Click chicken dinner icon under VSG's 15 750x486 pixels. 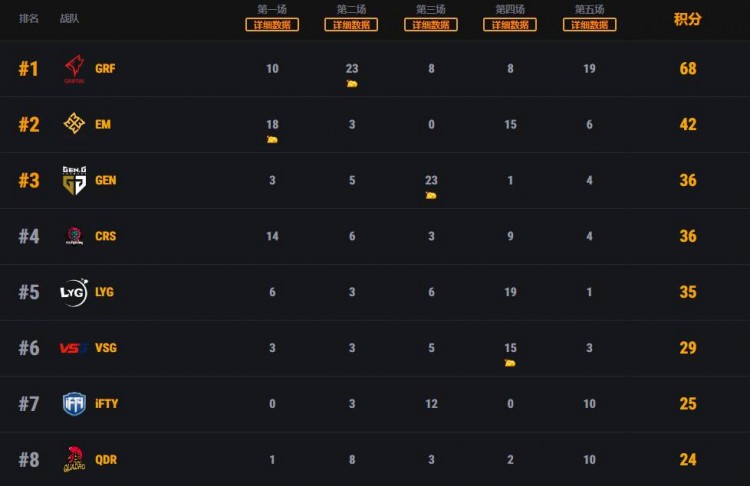point(510,363)
